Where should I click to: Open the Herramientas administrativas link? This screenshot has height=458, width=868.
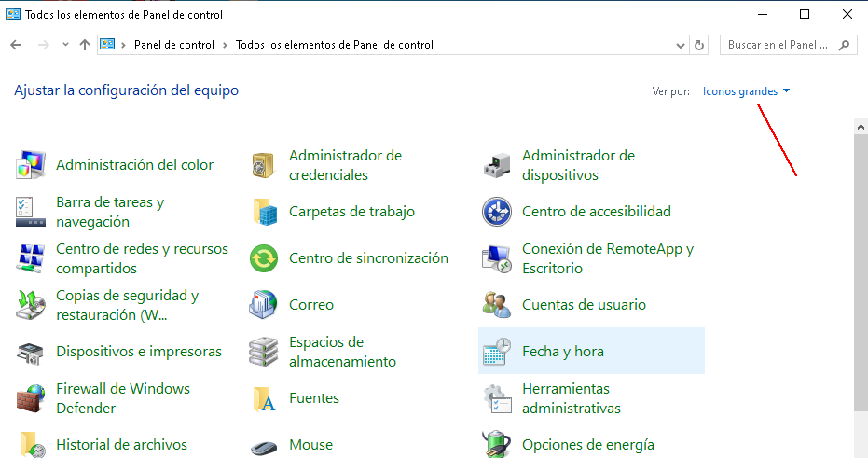[x=572, y=398]
